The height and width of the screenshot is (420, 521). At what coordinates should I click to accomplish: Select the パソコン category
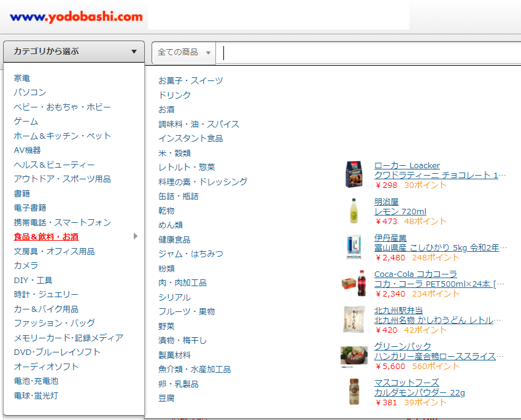(29, 92)
